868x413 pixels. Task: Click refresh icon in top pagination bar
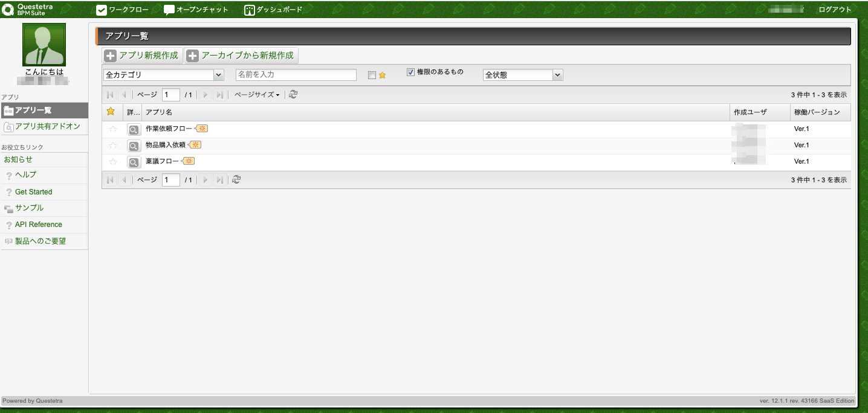point(293,95)
